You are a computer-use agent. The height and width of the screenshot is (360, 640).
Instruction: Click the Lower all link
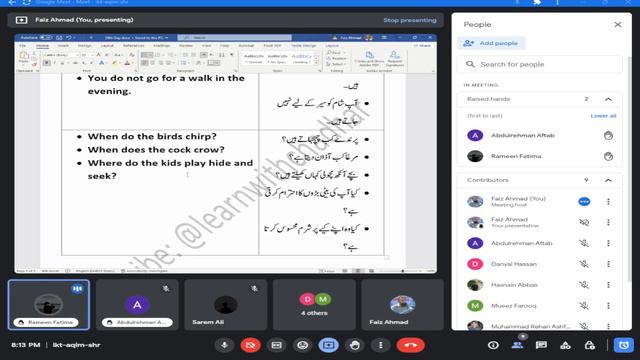click(603, 116)
